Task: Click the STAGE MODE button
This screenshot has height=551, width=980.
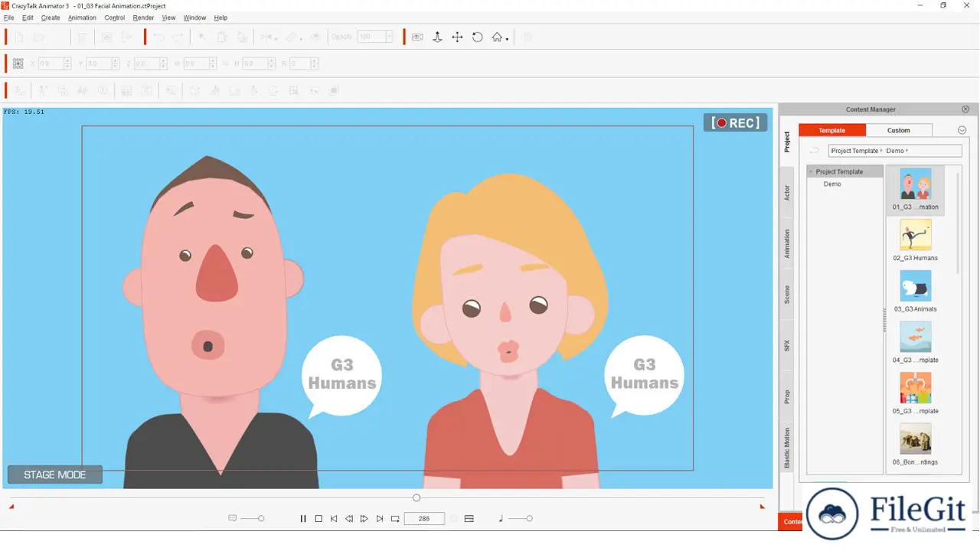Action: coord(55,474)
